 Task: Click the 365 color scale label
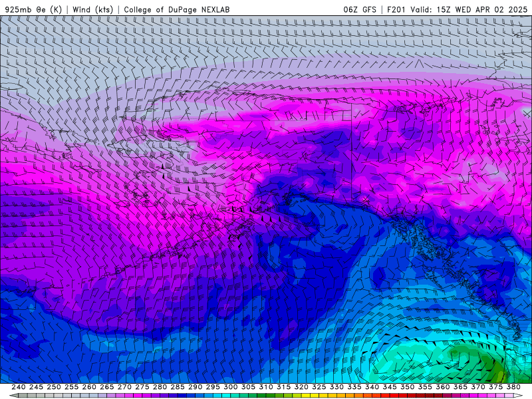(x=460, y=387)
